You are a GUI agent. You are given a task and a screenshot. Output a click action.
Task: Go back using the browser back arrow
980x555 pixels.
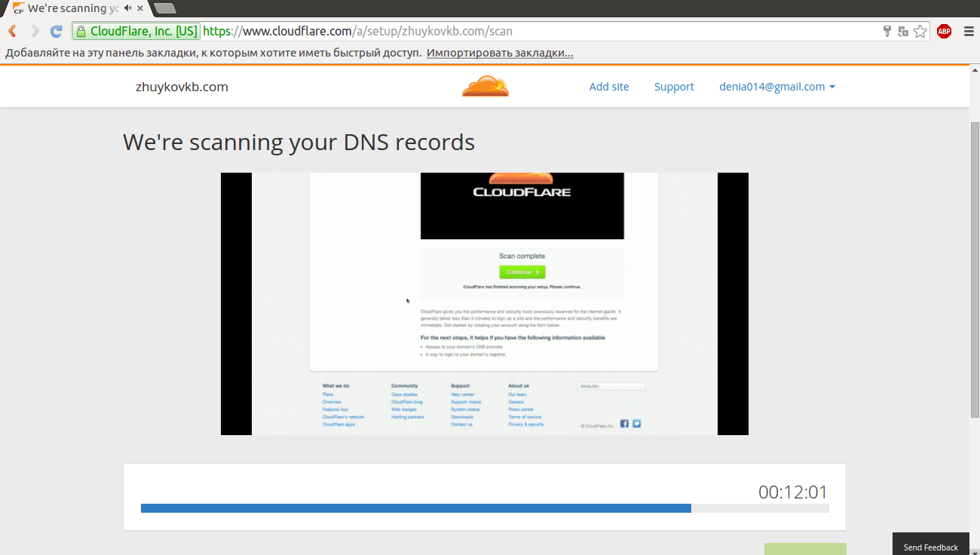11,32
